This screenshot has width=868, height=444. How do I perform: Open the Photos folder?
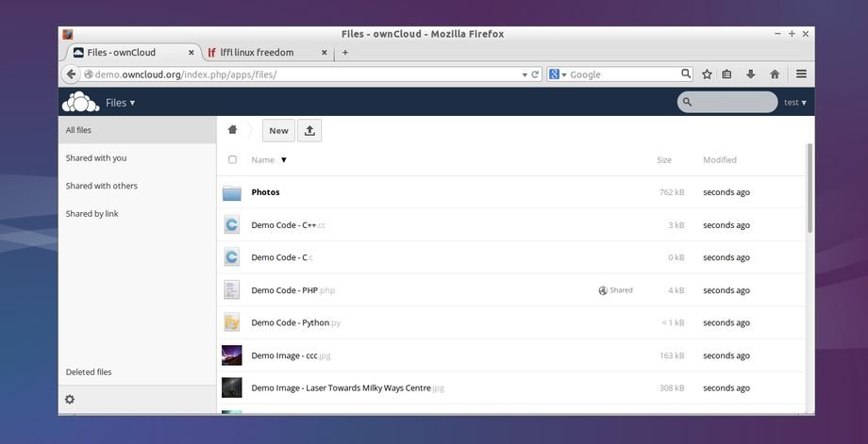[x=265, y=192]
